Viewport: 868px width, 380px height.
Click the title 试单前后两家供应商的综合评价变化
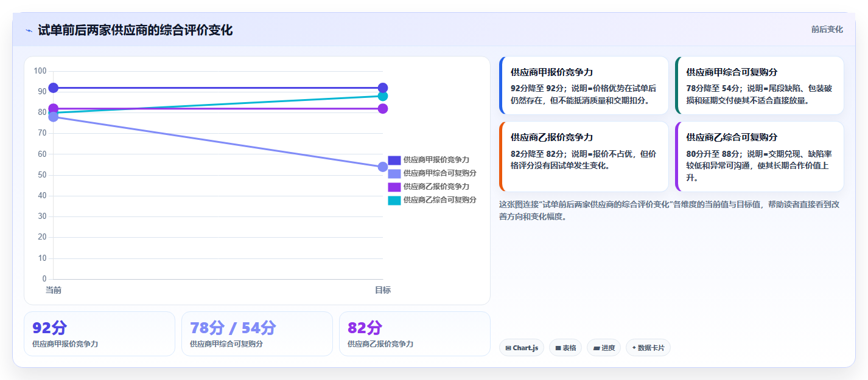click(x=135, y=30)
